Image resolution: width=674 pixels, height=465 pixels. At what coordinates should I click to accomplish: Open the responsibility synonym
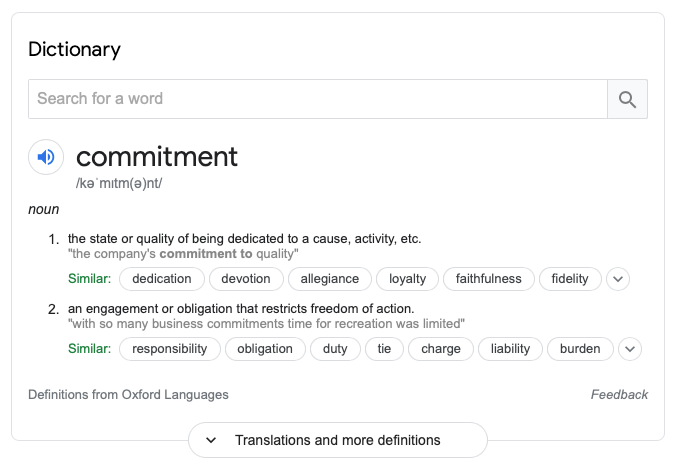point(170,349)
